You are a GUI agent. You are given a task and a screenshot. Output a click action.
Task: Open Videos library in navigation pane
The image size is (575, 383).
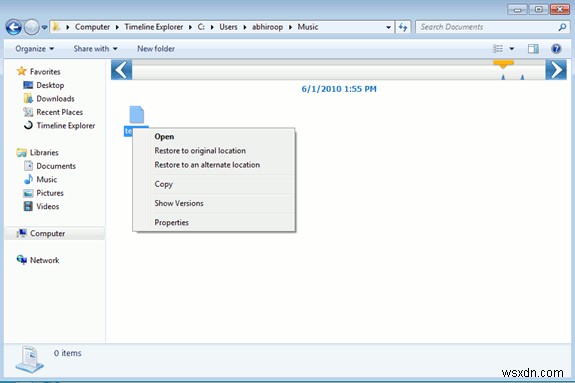[x=48, y=207]
